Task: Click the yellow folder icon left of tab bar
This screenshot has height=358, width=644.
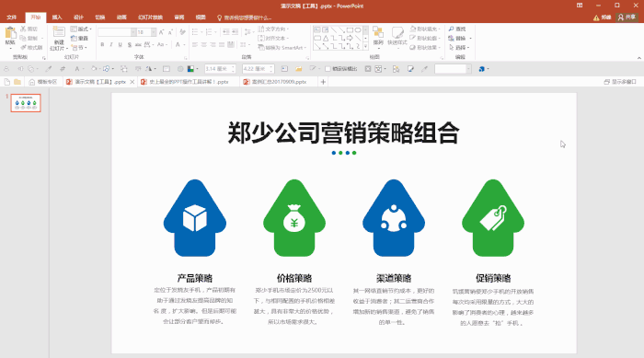Action: 17,82
